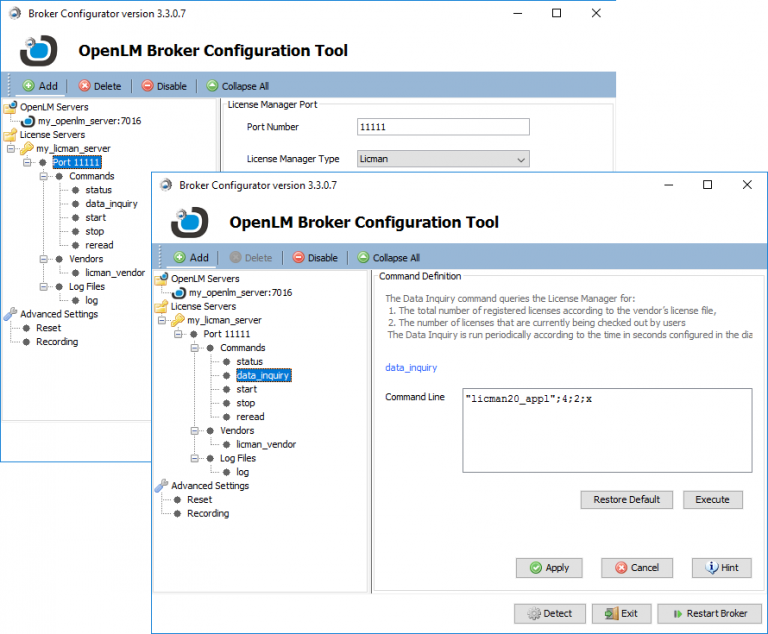
Task: Click the Disable icon in front window toolbar
Action: (x=298, y=257)
